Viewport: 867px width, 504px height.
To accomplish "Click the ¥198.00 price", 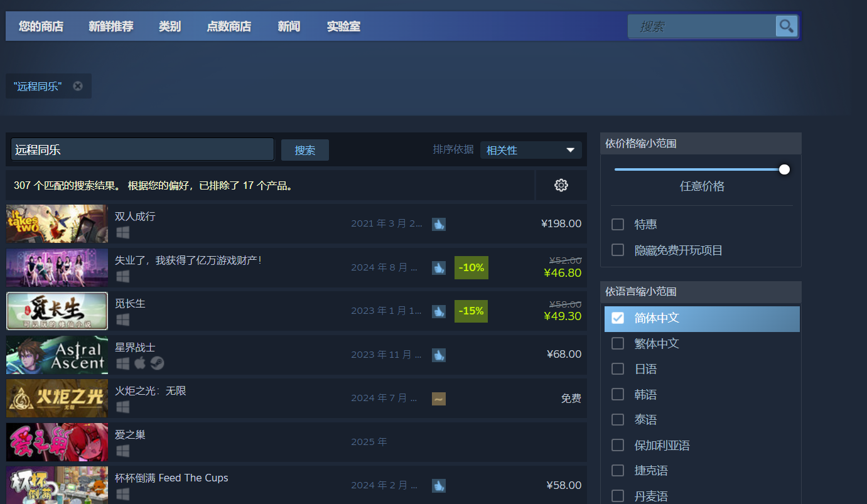I will pyautogui.click(x=561, y=223).
